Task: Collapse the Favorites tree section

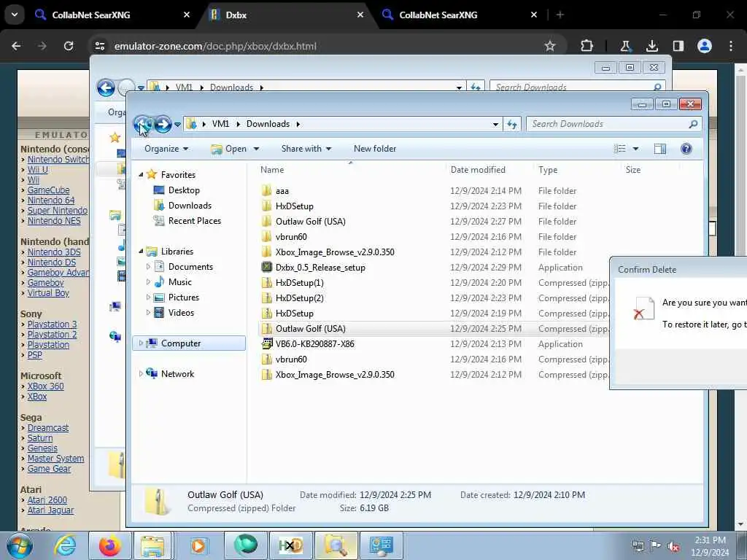Action: pyautogui.click(x=141, y=175)
